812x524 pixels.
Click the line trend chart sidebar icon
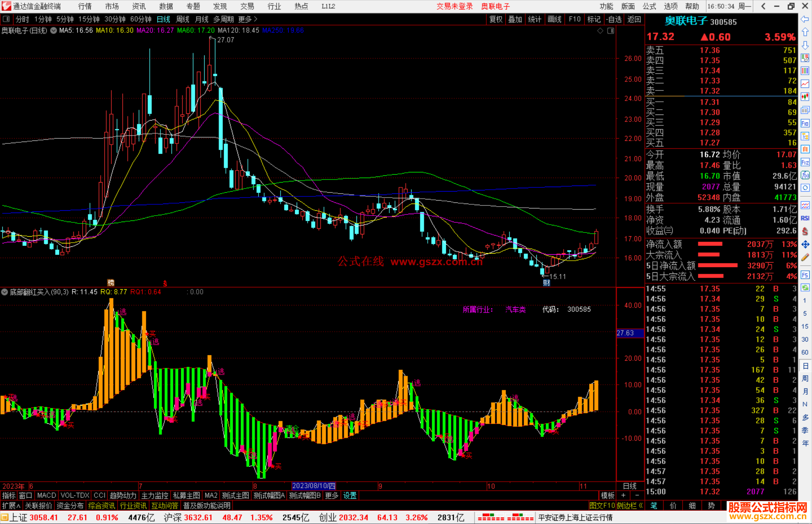pos(805,84)
